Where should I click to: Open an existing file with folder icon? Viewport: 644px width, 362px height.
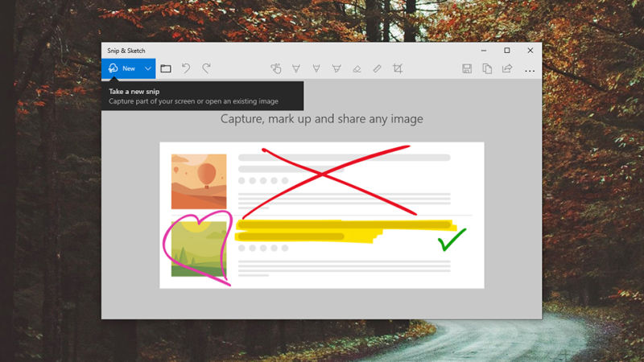coord(166,69)
